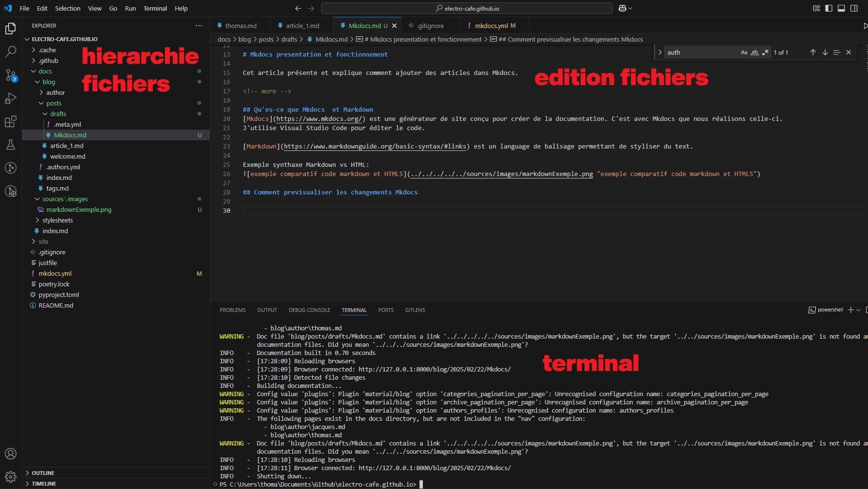Image resolution: width=868 pixels, height=489 pixels.
Task: Open the markdownguide.org basic-syntax link
Action: point(375,146)
